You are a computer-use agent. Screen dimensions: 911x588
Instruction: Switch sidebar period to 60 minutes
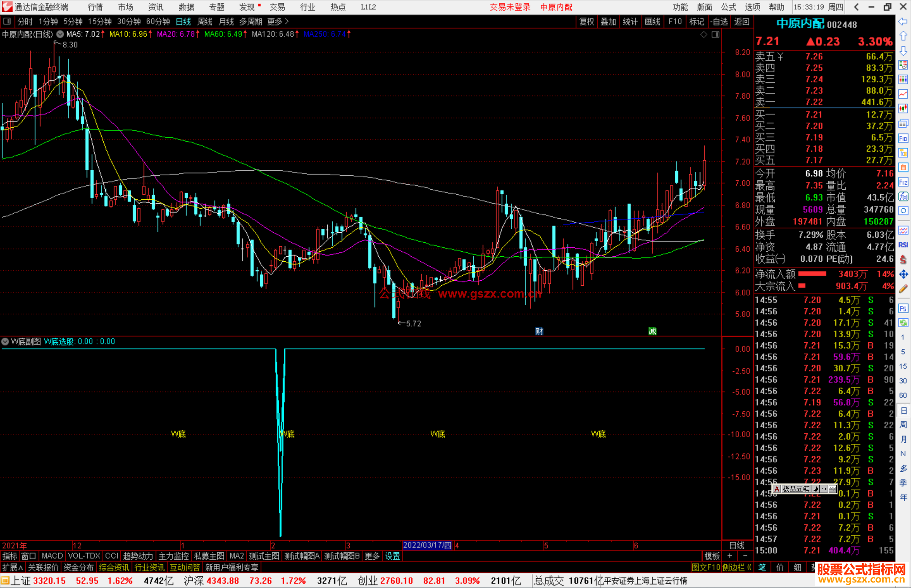[903, 395]
